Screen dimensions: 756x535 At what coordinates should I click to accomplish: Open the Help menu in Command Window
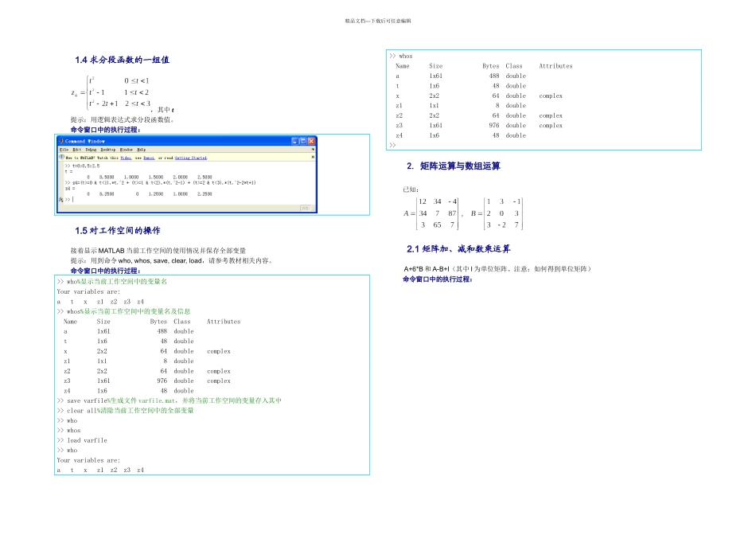[x=142, y=150]
